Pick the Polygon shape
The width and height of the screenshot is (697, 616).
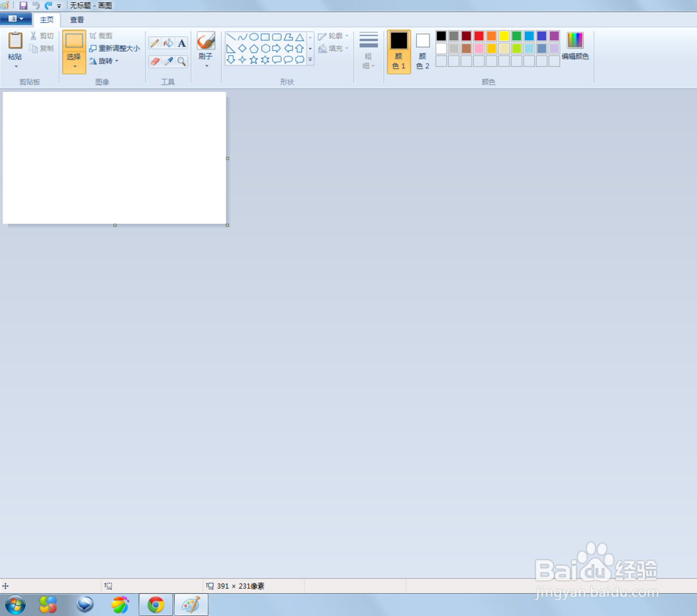[289, 37]
